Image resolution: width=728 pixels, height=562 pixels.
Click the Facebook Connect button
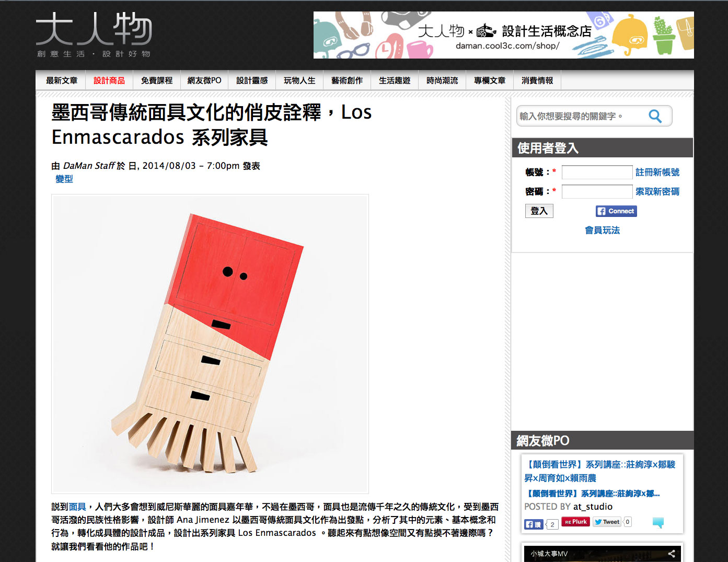tap(616, 211)
